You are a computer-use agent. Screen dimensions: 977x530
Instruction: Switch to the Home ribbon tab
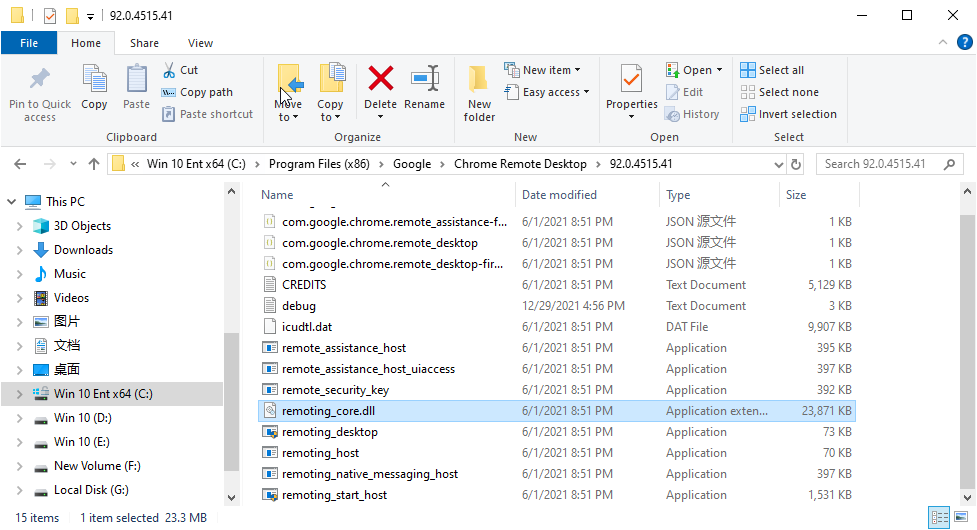click(86, 43)
